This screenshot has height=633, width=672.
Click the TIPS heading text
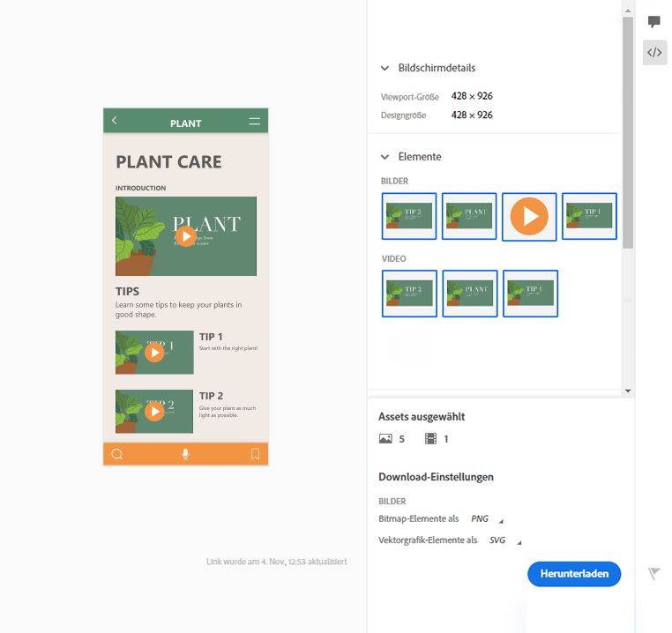click(x=127, y=292)
